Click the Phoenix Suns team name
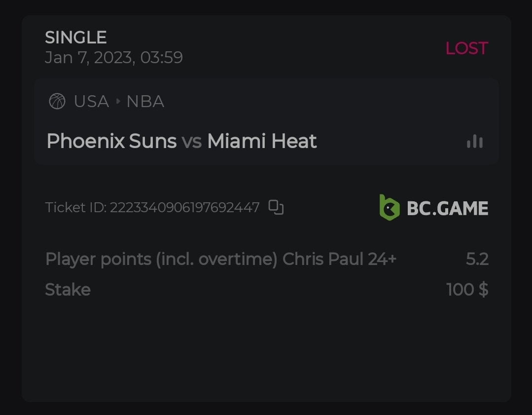The width and height of the screenshot is (532, 415). click(111, 142)
